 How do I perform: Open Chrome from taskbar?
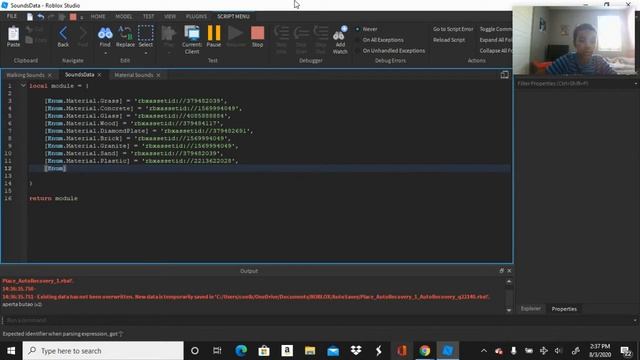pyautogui.click(x=424, y=351)
